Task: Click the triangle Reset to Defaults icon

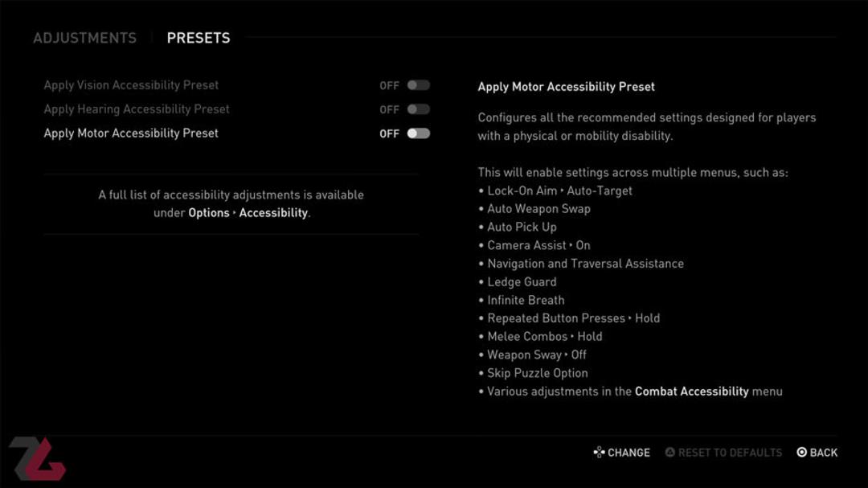Action: pos(669,453)
